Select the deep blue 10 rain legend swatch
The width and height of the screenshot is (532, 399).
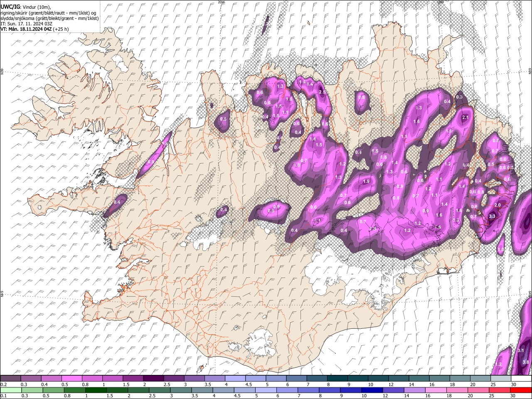(x=372, y=390)
